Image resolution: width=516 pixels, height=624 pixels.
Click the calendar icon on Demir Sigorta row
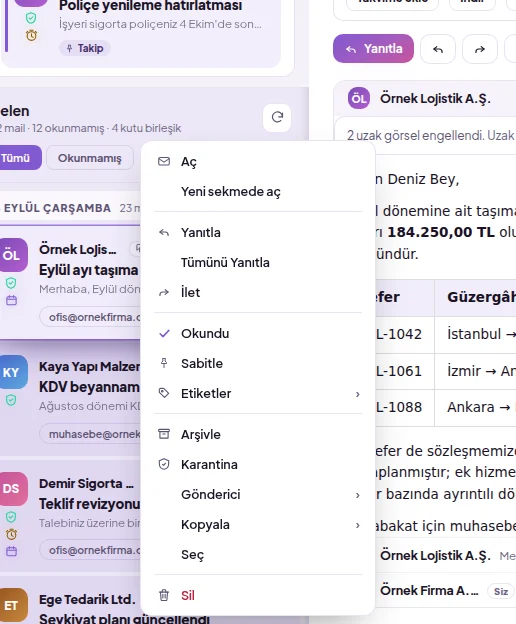coord(12,551)
